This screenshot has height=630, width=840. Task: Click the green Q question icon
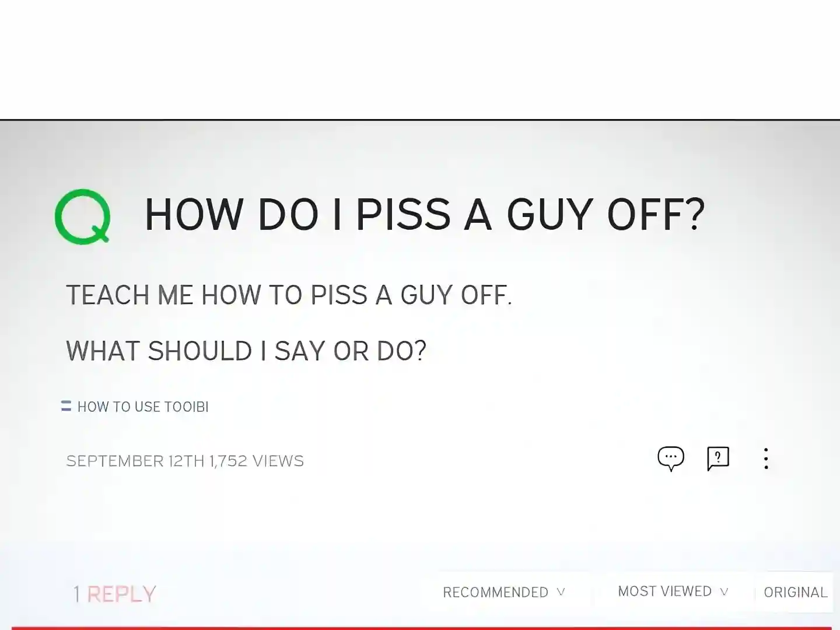point(83,216)
